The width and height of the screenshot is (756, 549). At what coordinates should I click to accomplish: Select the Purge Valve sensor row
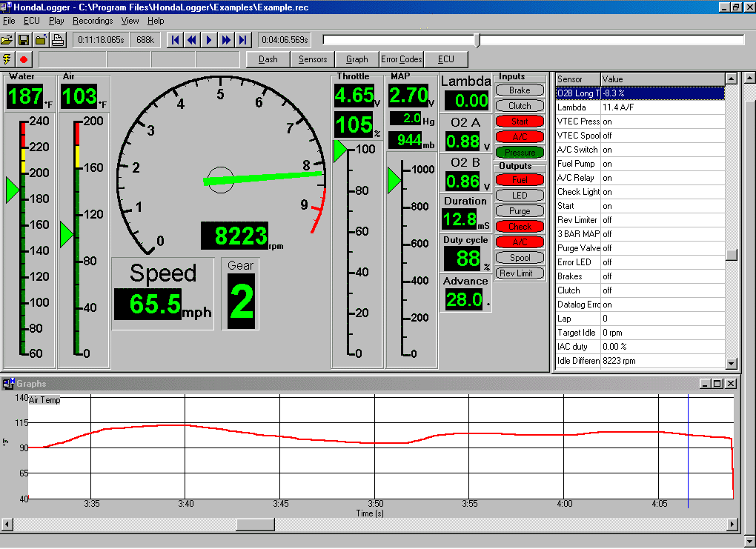[640, 248]
